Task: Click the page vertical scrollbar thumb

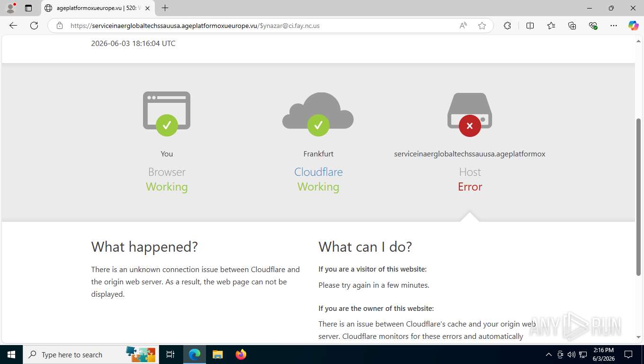Action: tap(638, 197)
